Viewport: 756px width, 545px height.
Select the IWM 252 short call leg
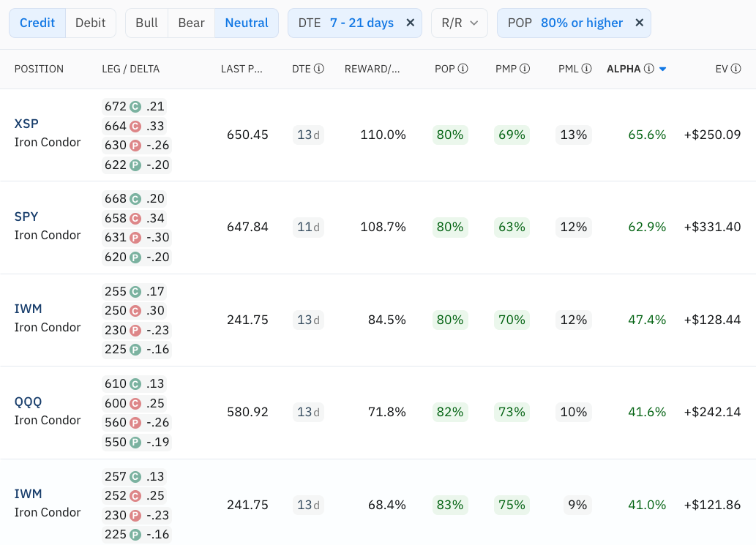[135, 496]
